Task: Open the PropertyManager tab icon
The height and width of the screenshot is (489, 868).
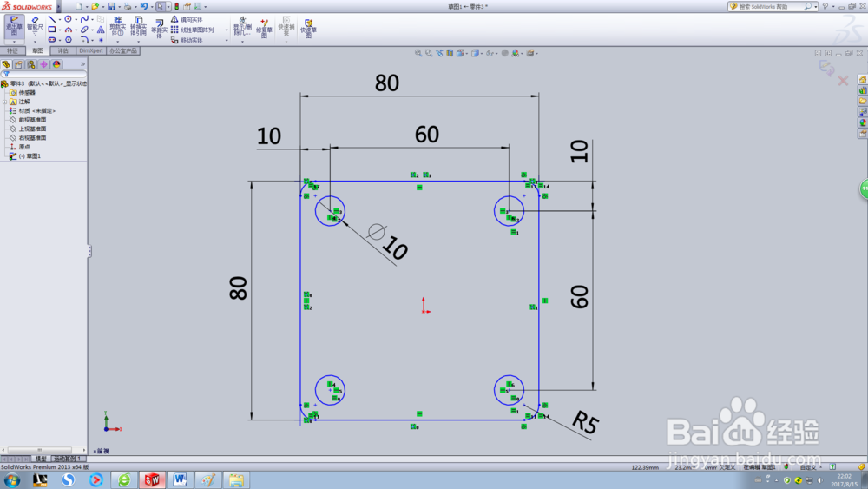Action: (18, 64)
